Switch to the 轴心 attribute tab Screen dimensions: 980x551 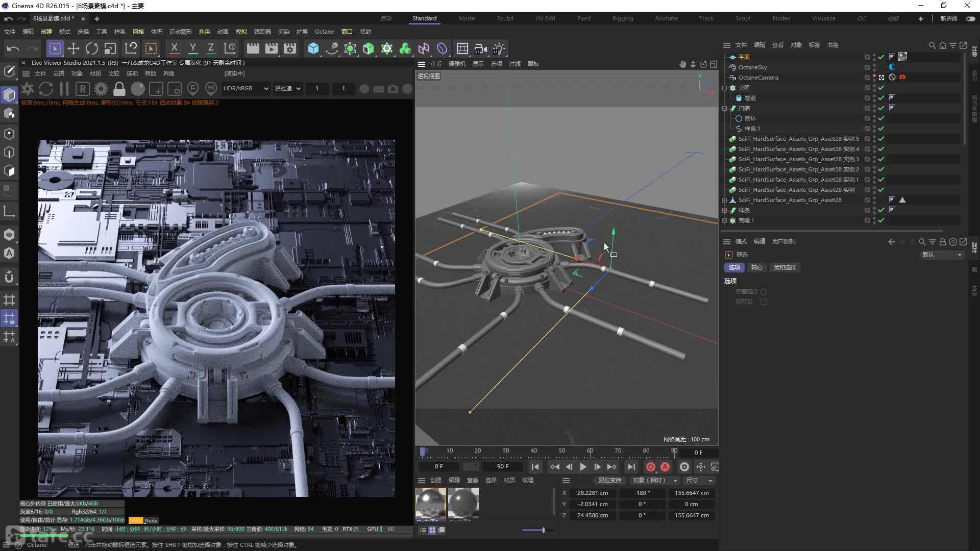pyautogui.click(x=756, y=267)
